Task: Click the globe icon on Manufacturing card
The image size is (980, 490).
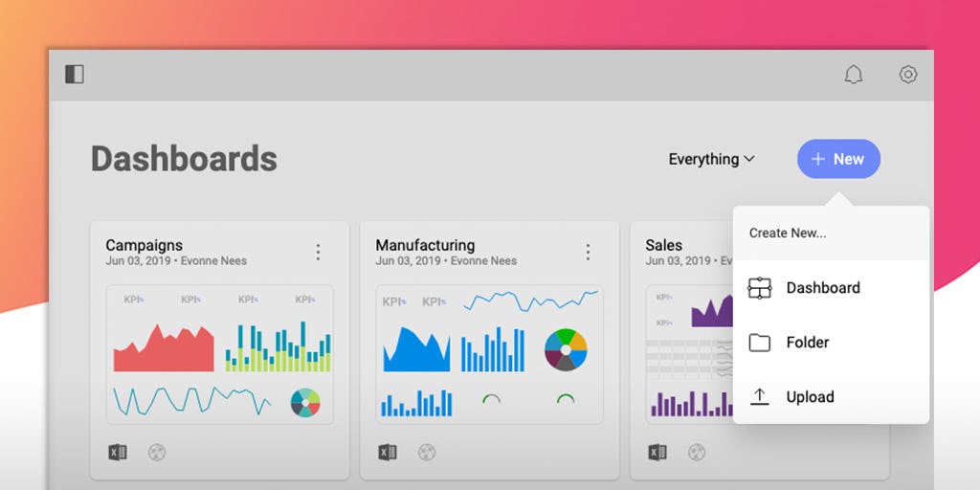Action: [x=427, y=453]
